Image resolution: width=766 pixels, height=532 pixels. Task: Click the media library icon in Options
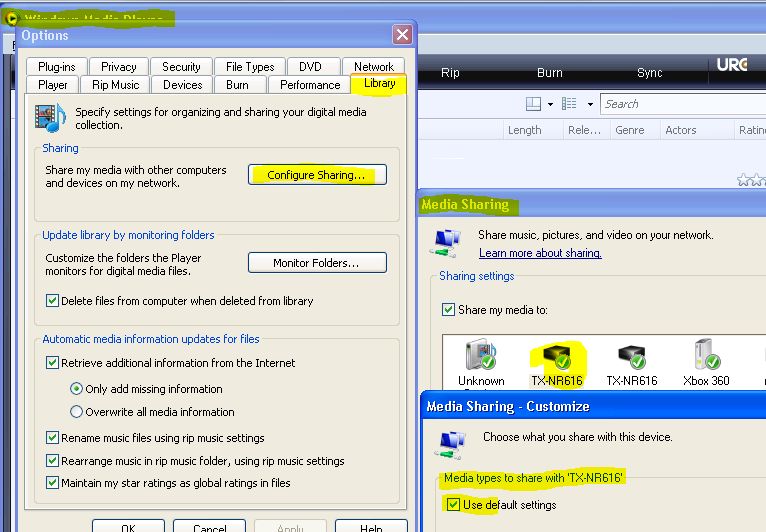(x=50, y=117)
